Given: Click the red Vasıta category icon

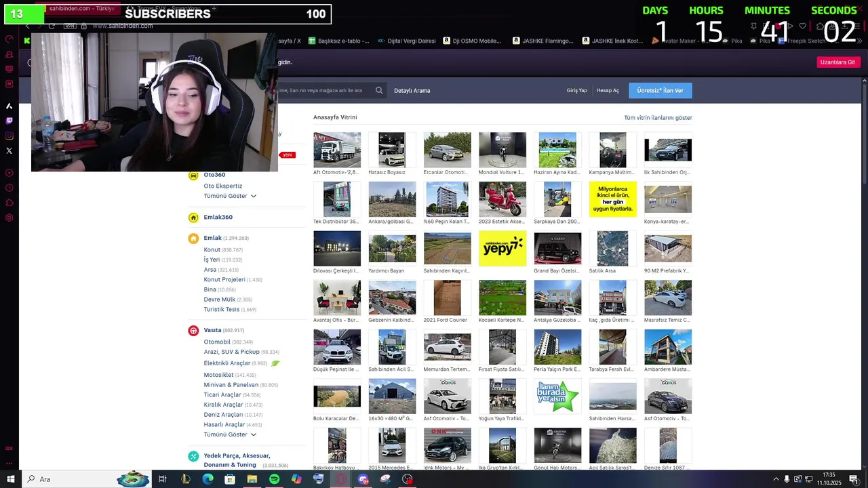Looking at the screenshot, I should pos(193,331).
